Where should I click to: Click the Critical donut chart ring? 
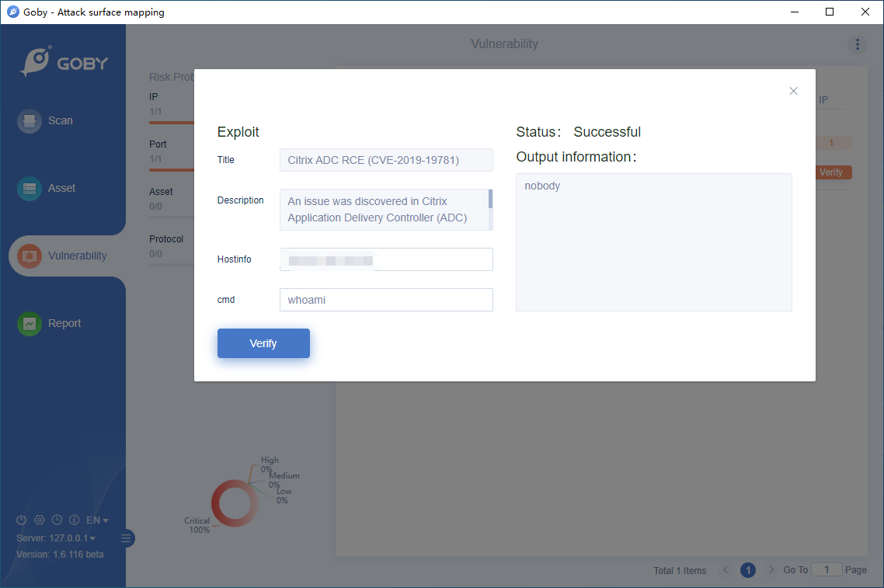point(235,503)
